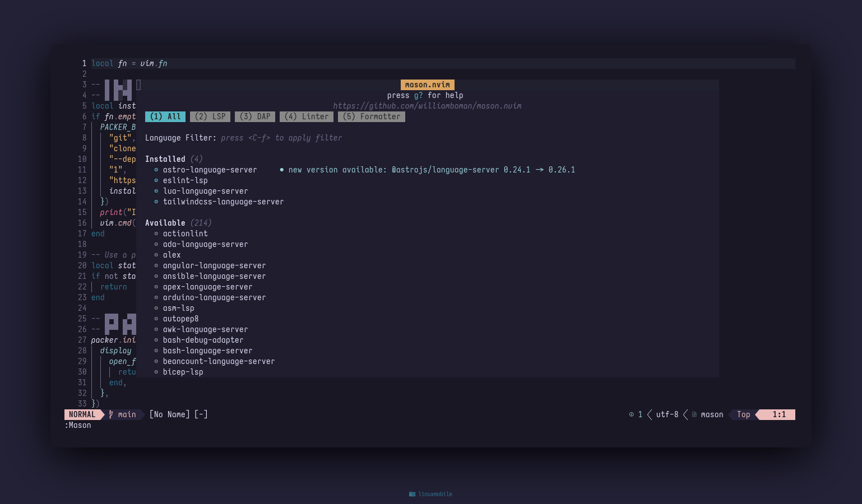Click the git branch icon beside main
The height and width of the screenshot is (504, 862).
tap(111, 414)
